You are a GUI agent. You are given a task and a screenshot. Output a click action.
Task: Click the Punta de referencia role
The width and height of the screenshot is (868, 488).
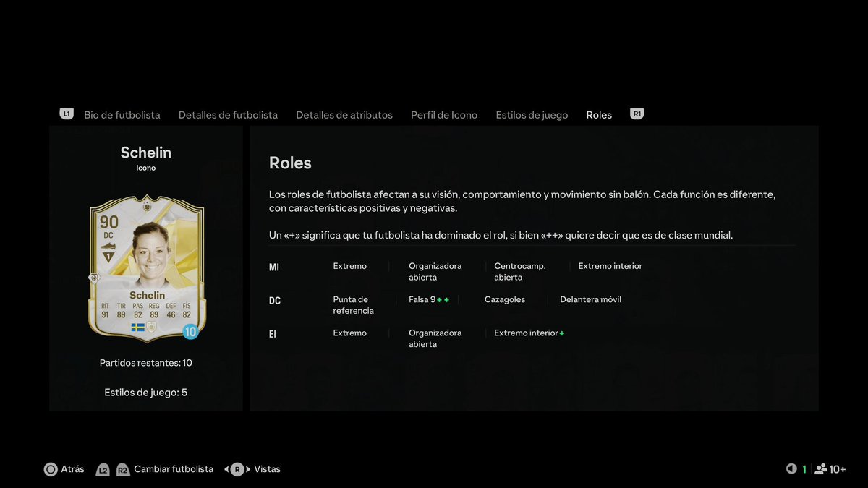pos(354,305)
